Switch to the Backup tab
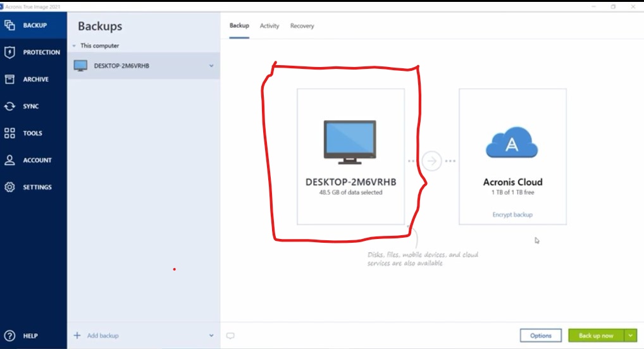Viewport: 644px width, 349px height. (239, 25)
